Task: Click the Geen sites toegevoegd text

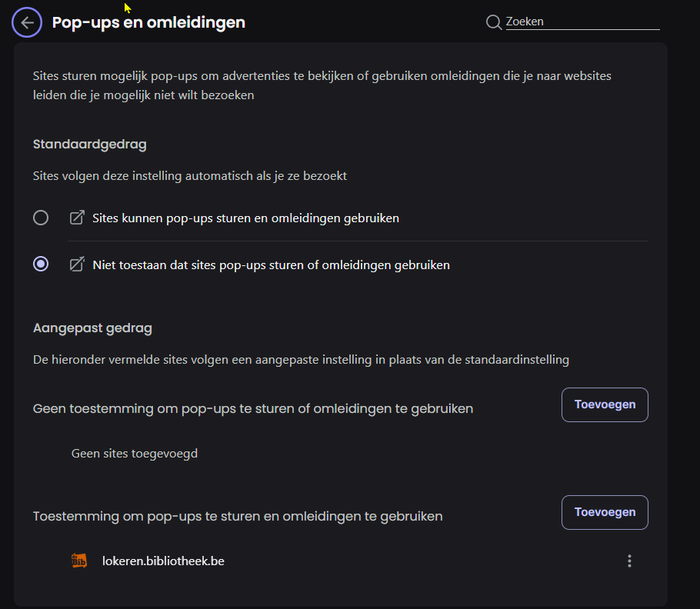Action: pos(135,454)
